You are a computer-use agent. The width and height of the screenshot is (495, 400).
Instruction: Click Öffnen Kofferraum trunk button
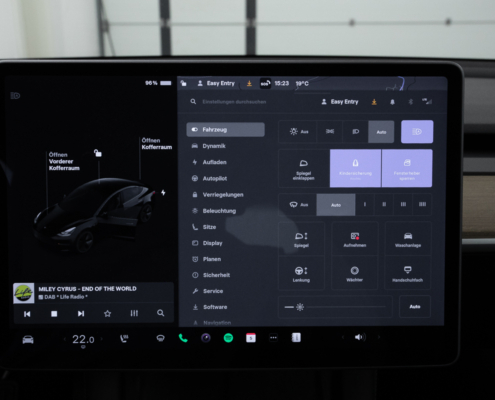pos(157,144)
